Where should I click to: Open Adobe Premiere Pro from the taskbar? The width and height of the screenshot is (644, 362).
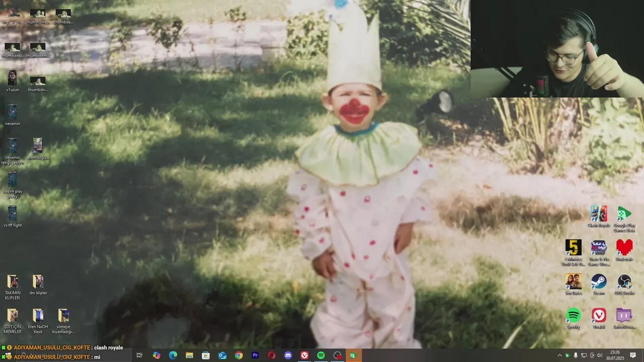[255, 355]
